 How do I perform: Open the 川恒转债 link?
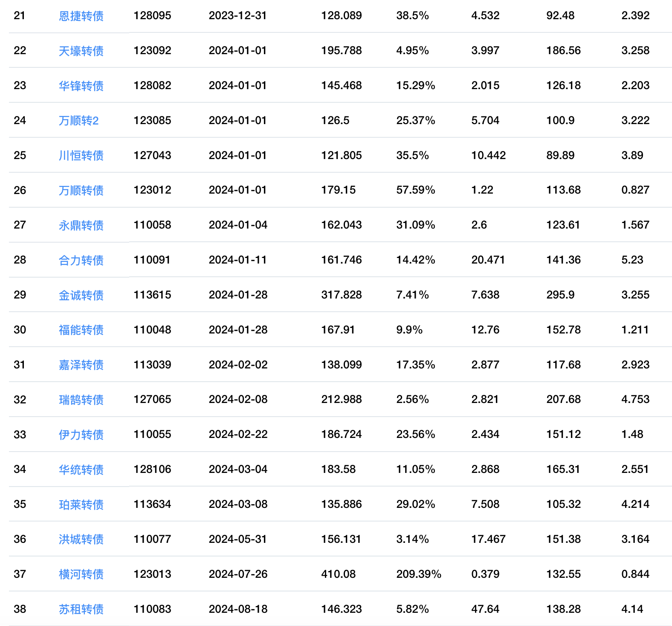click(81, 156)
